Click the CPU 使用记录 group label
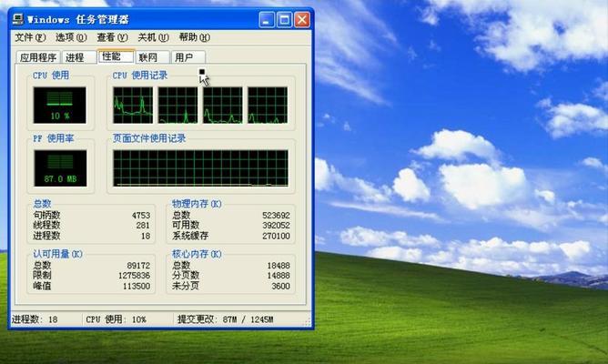Screen dimensions: 608x364 click(x=140, y=76)
